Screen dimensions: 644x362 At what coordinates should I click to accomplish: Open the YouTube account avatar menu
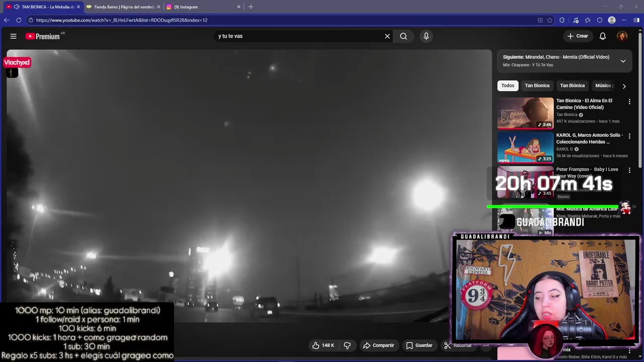(x=622, y=36)
